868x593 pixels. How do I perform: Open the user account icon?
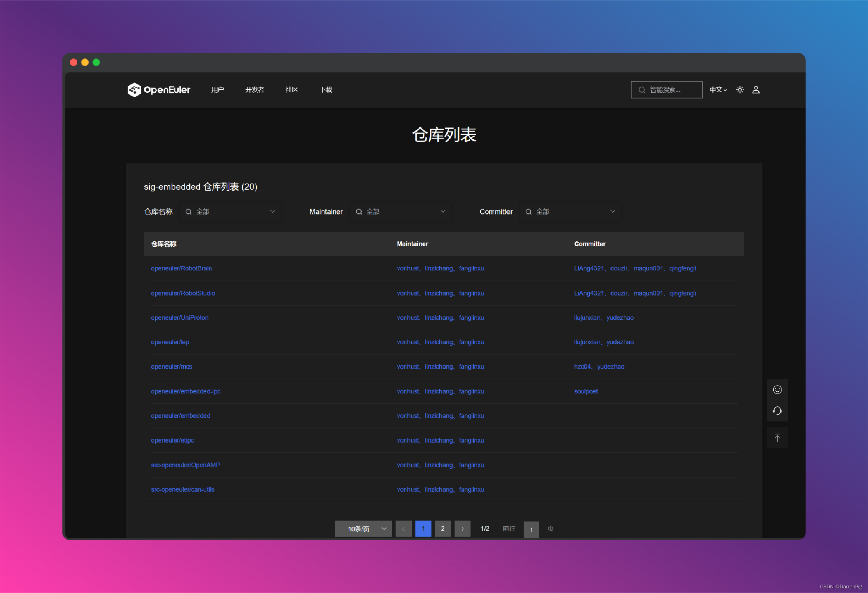tap(756, 90)
